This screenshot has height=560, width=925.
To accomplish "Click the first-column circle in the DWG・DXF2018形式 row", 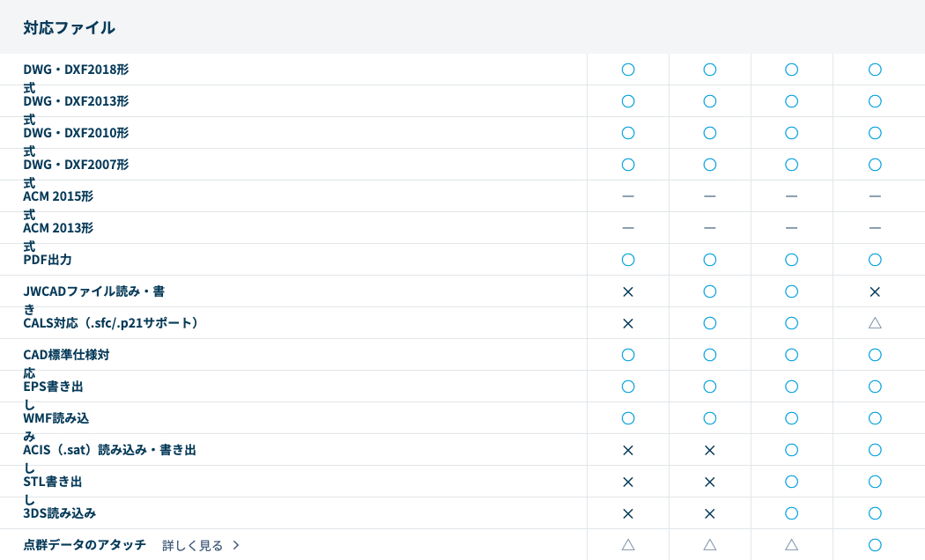I will (628, 70).
